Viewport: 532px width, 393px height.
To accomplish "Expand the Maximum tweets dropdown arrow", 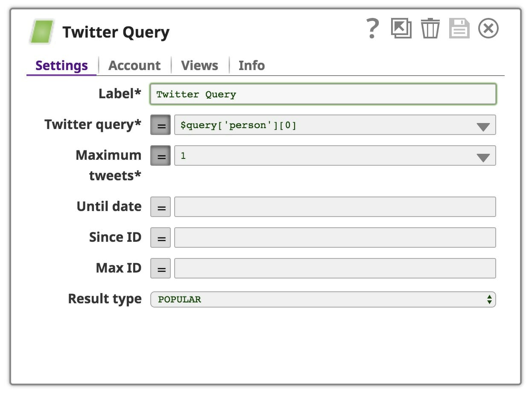I will [x=483, y=158].
